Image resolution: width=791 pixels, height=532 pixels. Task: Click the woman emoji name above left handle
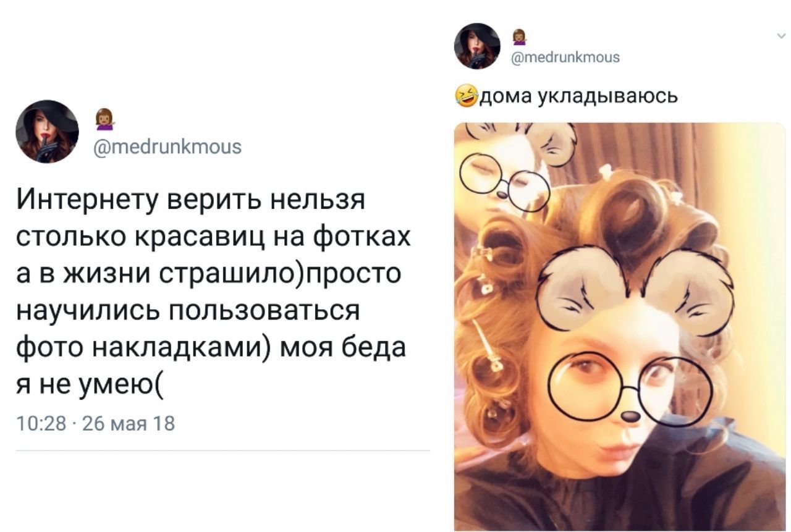coord(105,119)
